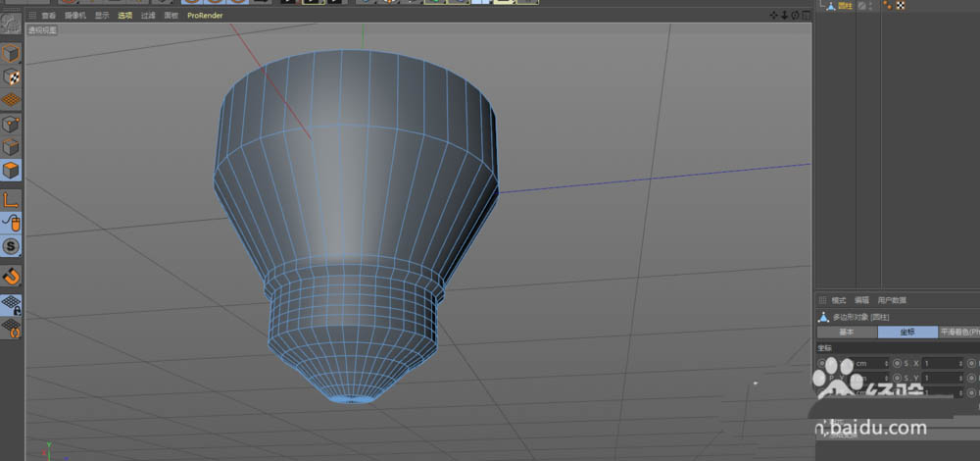Select the Model mode cube icon

11,53
